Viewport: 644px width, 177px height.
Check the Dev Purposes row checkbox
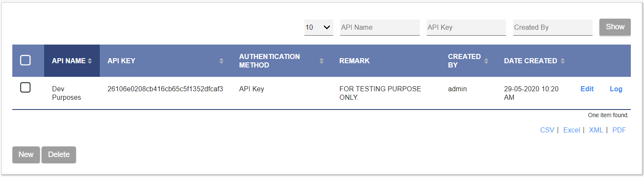tap(25, 88)
